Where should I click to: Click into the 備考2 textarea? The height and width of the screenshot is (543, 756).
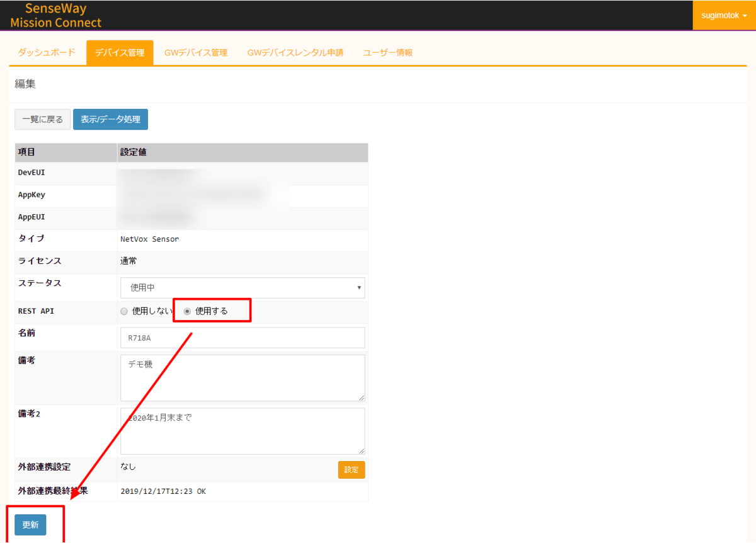(243, 431)
